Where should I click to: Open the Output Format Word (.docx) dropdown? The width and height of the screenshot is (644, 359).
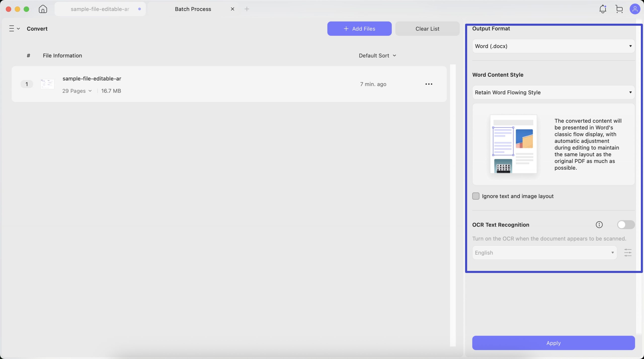click(553, 46)
